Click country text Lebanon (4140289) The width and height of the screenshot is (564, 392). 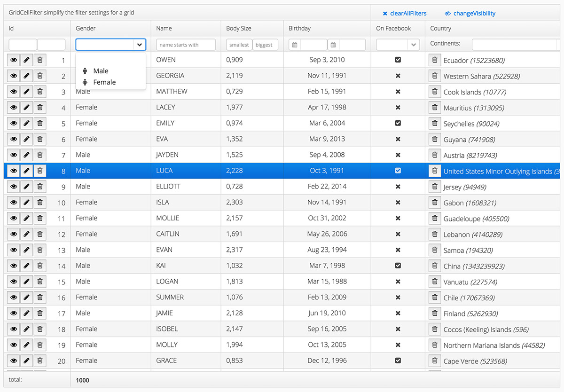tap(473, 235)
